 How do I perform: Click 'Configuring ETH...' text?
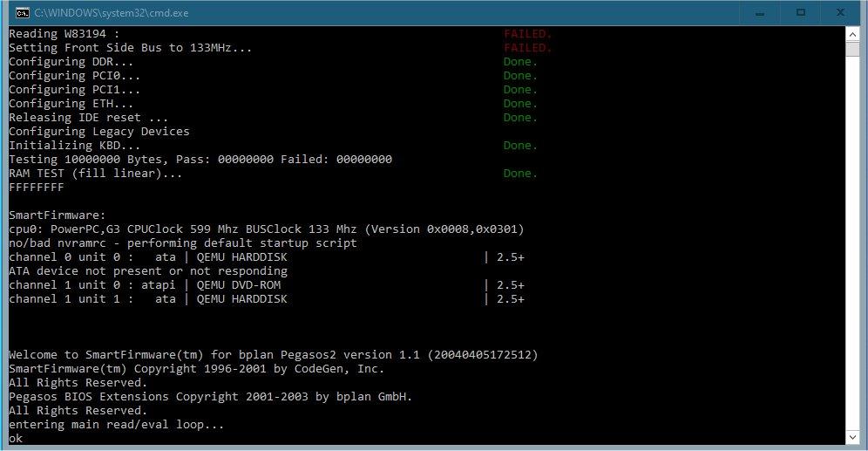pos(71,104)
